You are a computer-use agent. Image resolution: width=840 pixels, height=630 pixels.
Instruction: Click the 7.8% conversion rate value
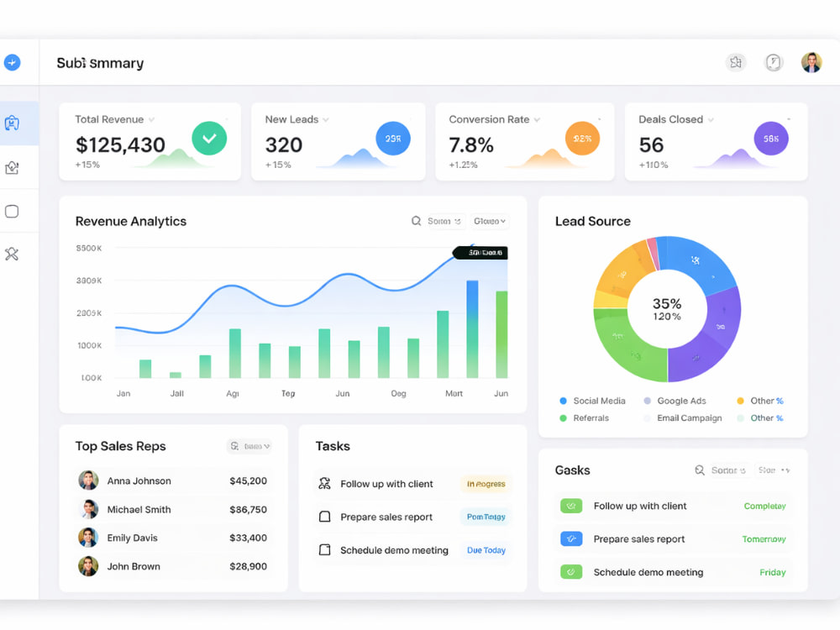click(x=471, y=144)
